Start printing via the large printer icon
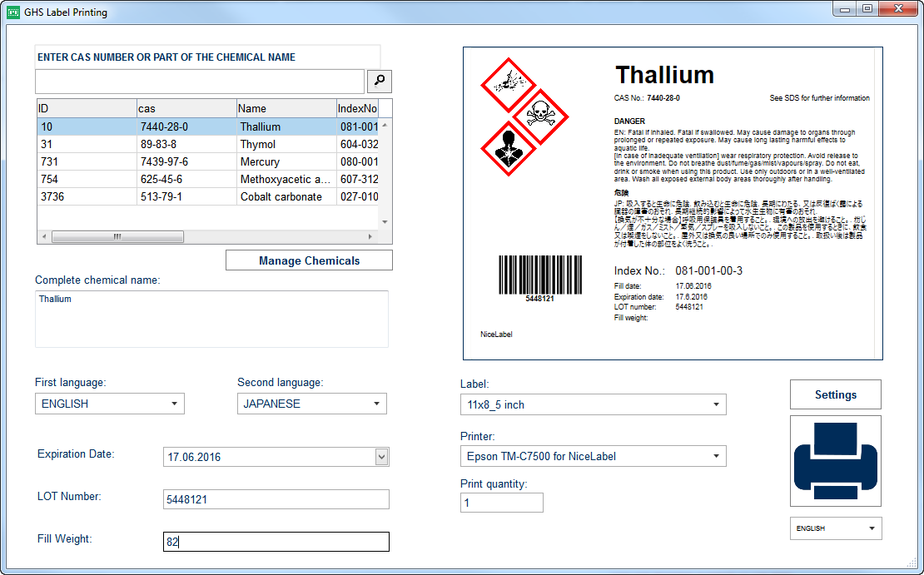Screen dimensions: 924x575 [x=835, y=460]
